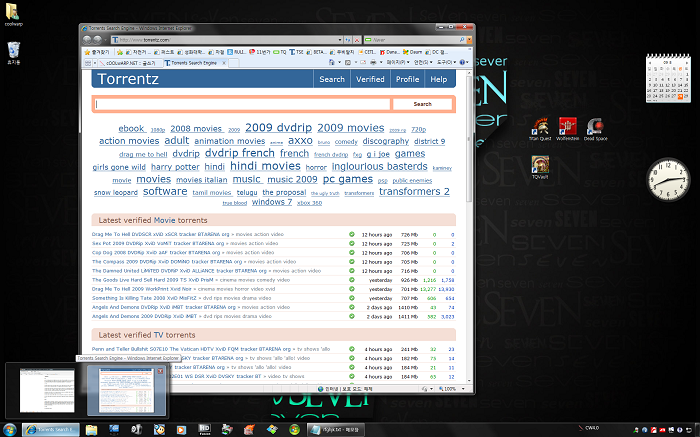Open search provider dropdown next to Naver box
Screen dimensions: 700x437
click(469, 40)
